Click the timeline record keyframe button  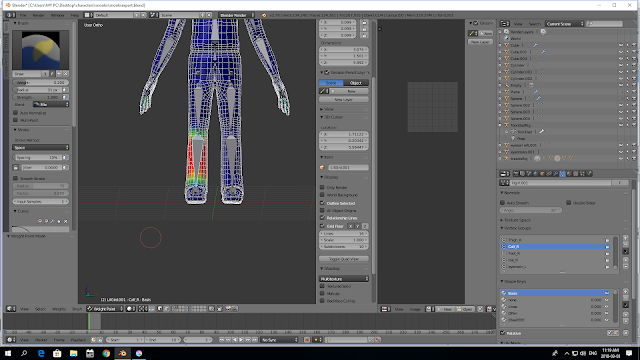point(307,340)
